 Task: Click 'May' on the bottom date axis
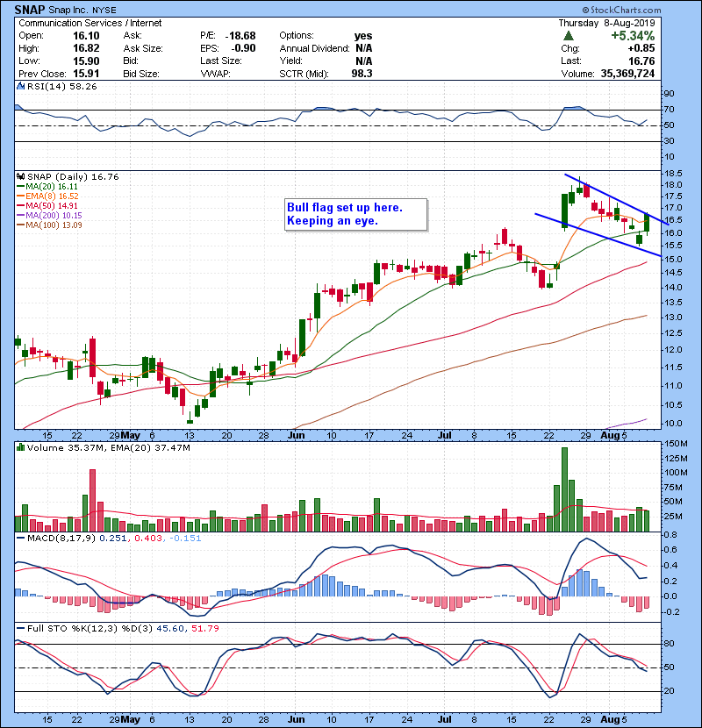click(131, 719)
